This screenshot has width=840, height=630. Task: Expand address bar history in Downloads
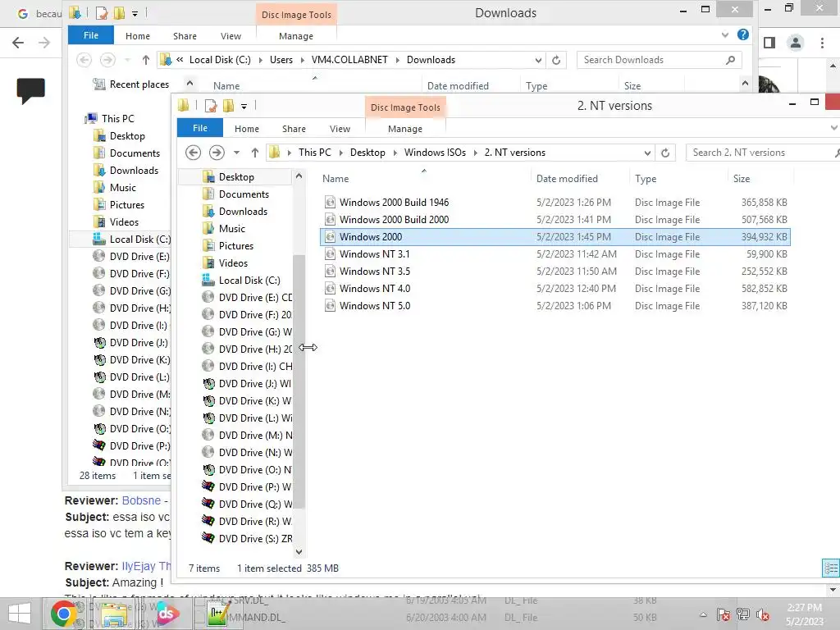click(538, 60)
